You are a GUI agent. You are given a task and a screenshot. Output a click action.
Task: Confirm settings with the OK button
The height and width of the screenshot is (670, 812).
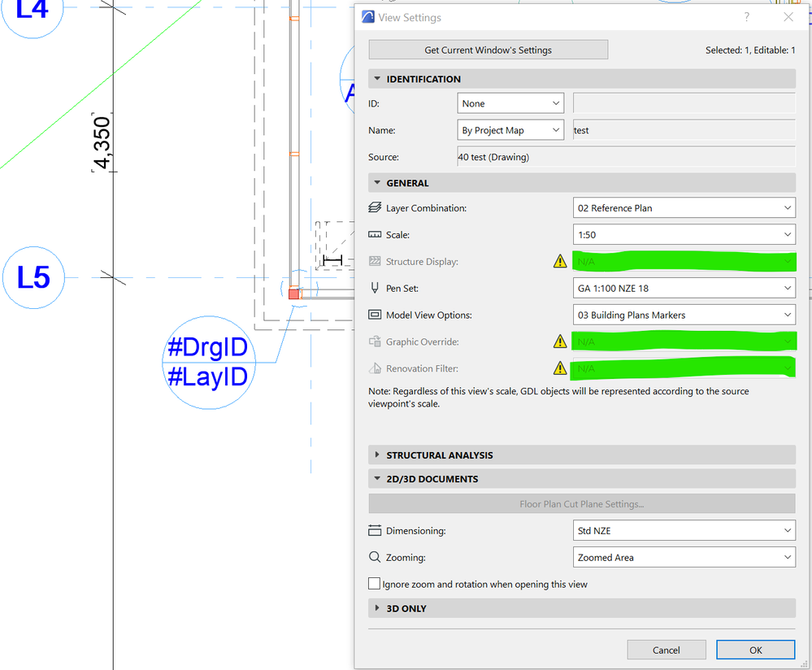pos(755,650)
